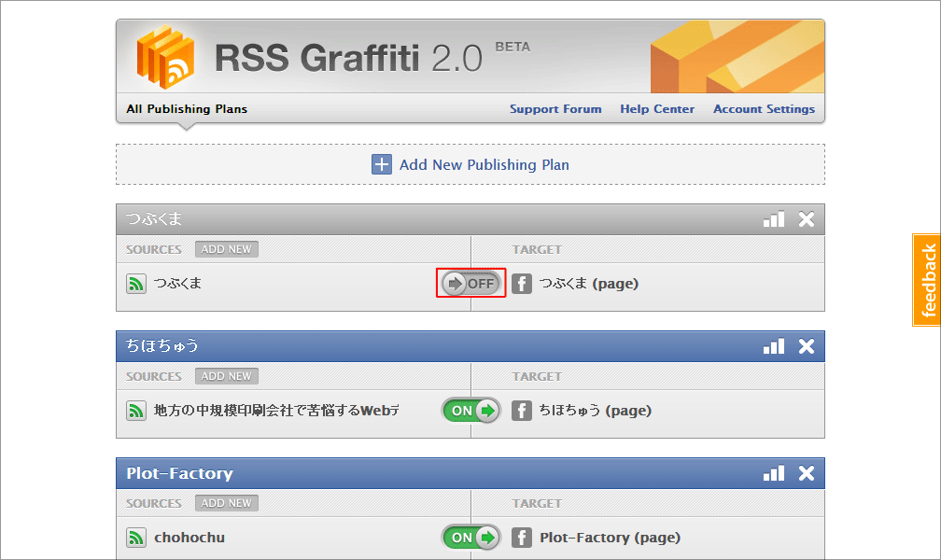Viewport: 941px width, 560px height.
Task: View statistics for ちほちゅう plan
Action: click(x=774, y=346)
